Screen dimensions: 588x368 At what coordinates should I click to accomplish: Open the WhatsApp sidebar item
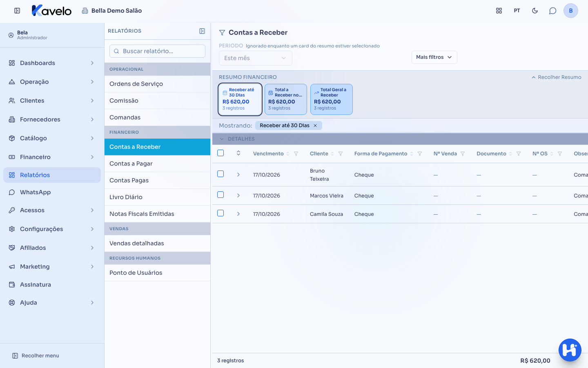(x=52, y=192)
